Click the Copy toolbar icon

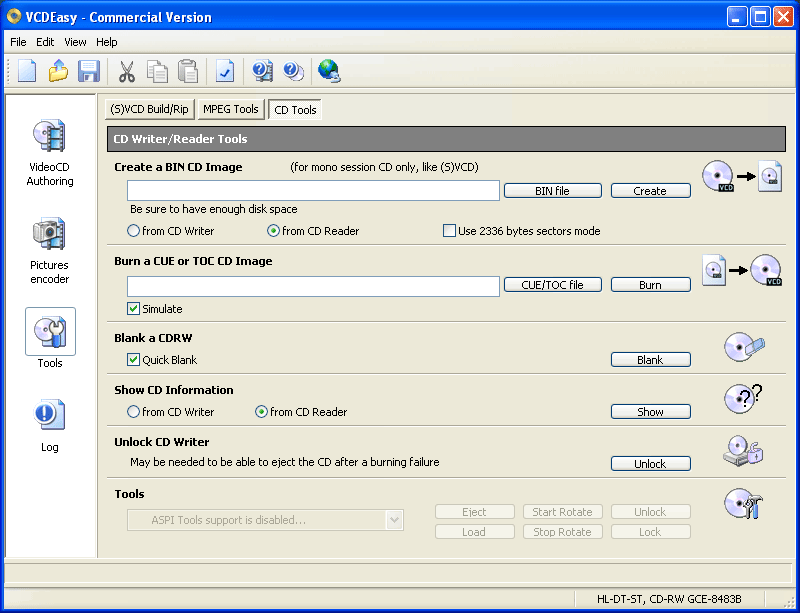[x=157, y=71]
